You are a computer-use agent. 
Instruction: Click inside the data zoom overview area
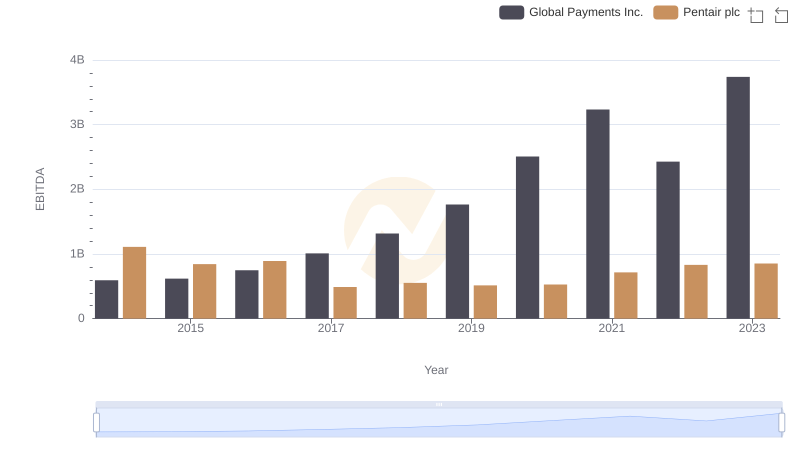click(439, 423)
